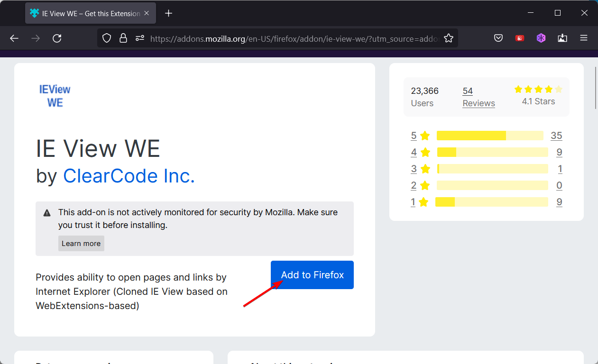Click the page vertical scrollbar
Viewport: 598px width, 364px height.
pos(596,89)
